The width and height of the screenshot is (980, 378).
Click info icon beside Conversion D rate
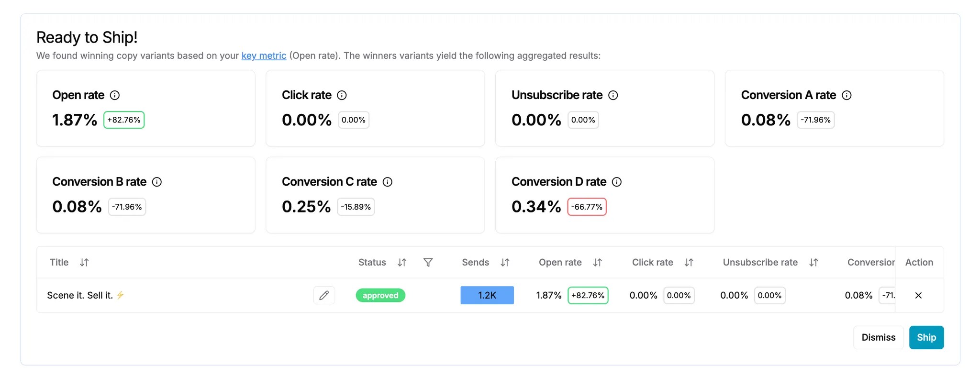click(x=617, y=182)
